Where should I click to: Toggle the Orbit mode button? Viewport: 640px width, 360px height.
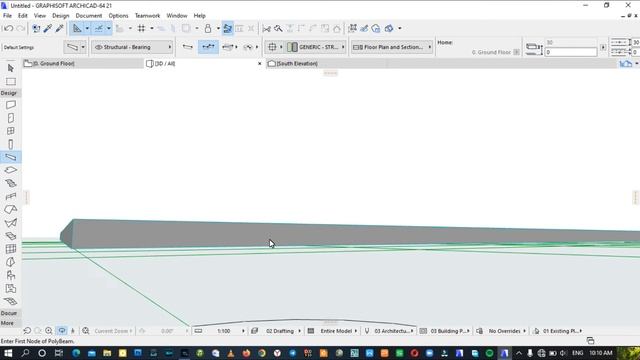coord(62,331)
